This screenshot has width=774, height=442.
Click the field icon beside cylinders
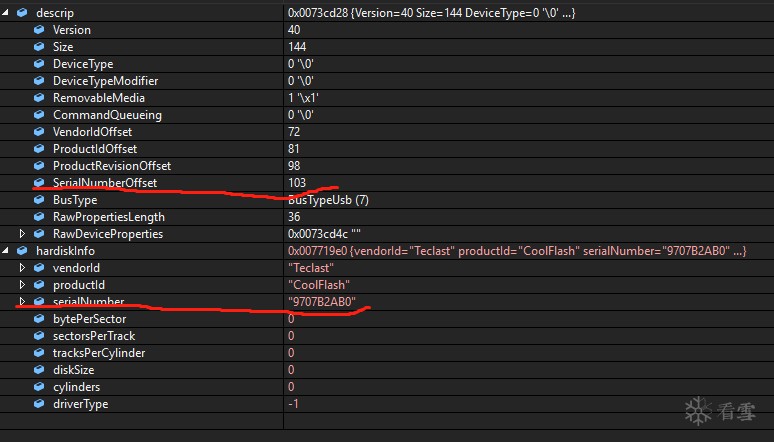pyautogui.click(x=39, y=387)
